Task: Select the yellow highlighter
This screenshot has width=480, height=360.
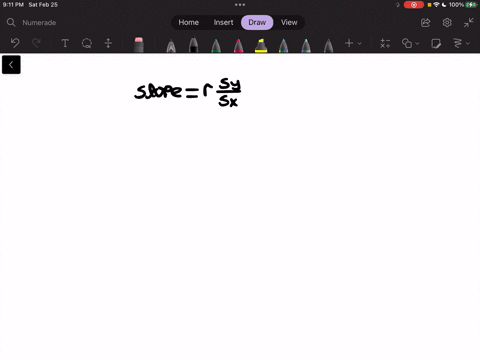Action: point(261,45)
